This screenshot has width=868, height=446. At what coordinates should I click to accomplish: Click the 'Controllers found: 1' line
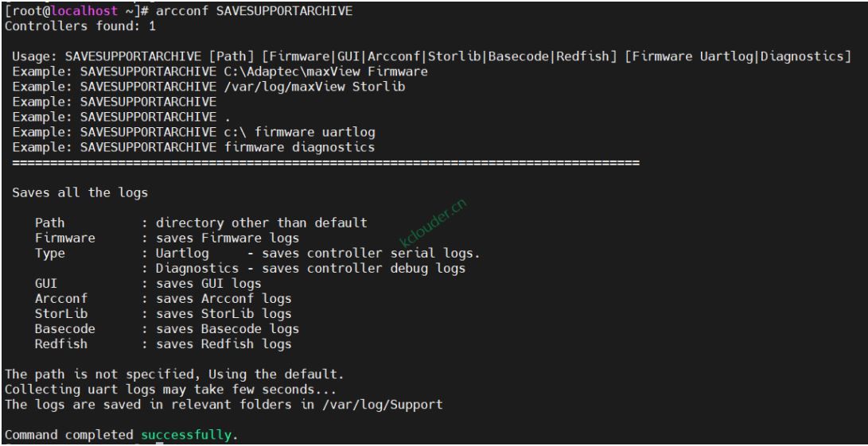point(80,26)
